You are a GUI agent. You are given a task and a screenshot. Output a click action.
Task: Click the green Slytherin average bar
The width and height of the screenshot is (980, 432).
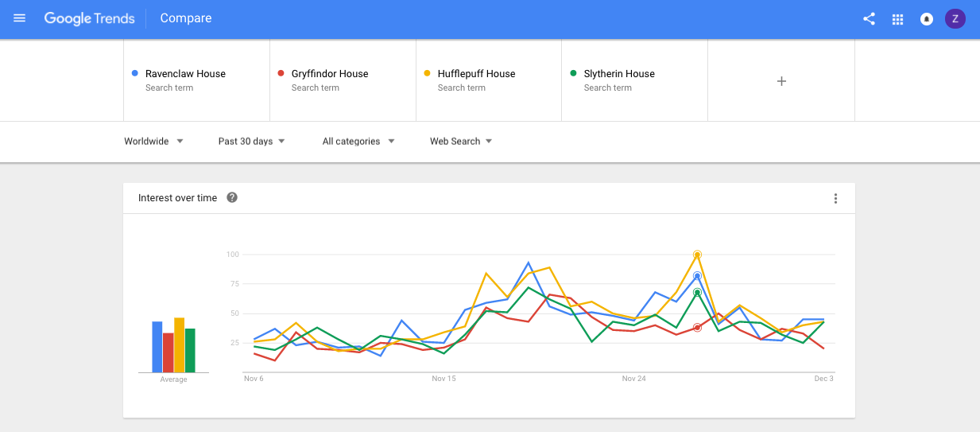(x=190, y=351)
